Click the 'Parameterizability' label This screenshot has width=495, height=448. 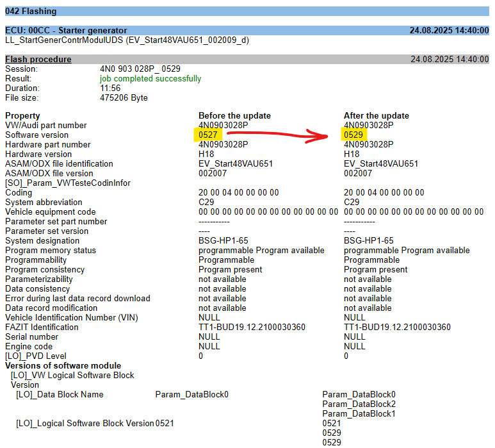tap(39, 279)
